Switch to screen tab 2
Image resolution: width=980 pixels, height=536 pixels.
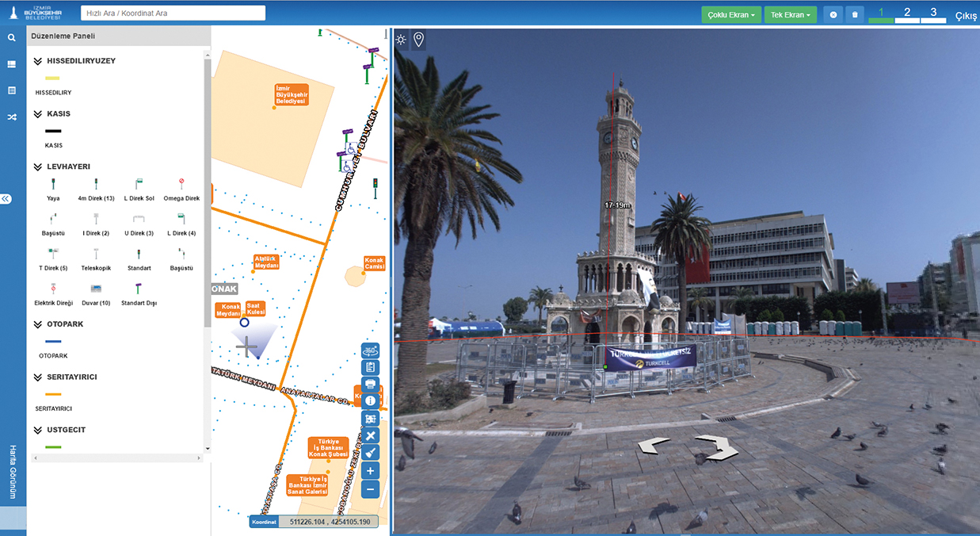point(907,14)
